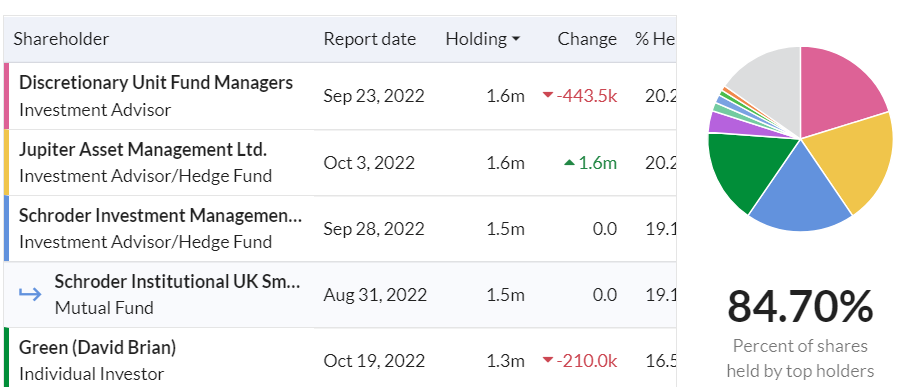Image resolution: width=902 pixels, height=387 pixels.
Task: Sort table by Shareholder column header
Action: click(61, 39)
